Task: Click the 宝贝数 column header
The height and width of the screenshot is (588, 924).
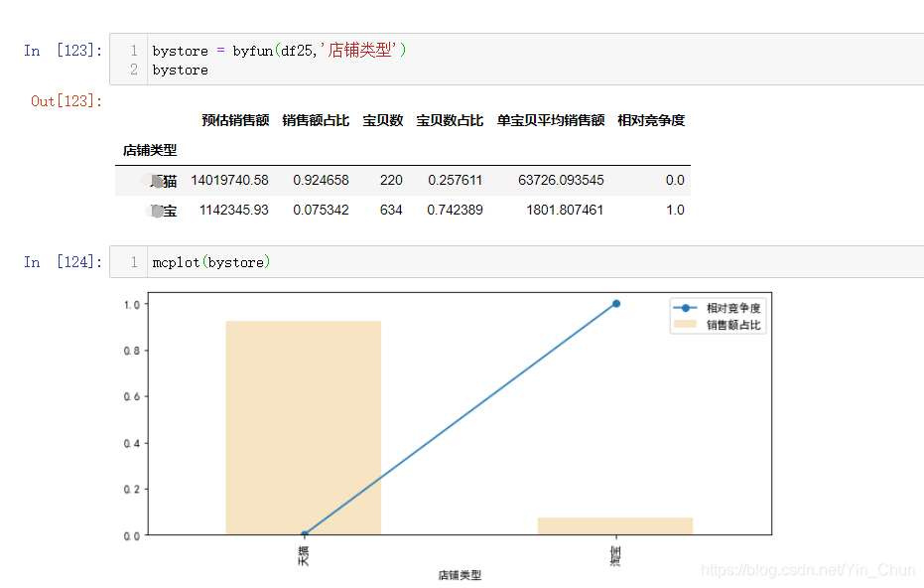Action: [383, 120]
